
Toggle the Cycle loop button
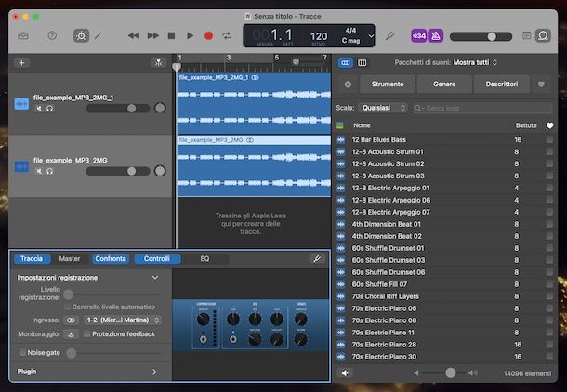(x=227, y=36)
